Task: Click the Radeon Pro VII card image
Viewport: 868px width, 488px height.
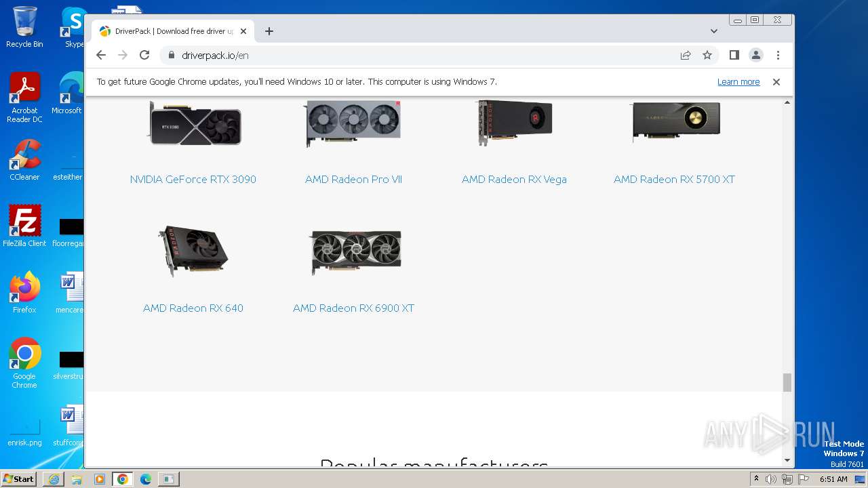Action: click(x=353, y=123)
